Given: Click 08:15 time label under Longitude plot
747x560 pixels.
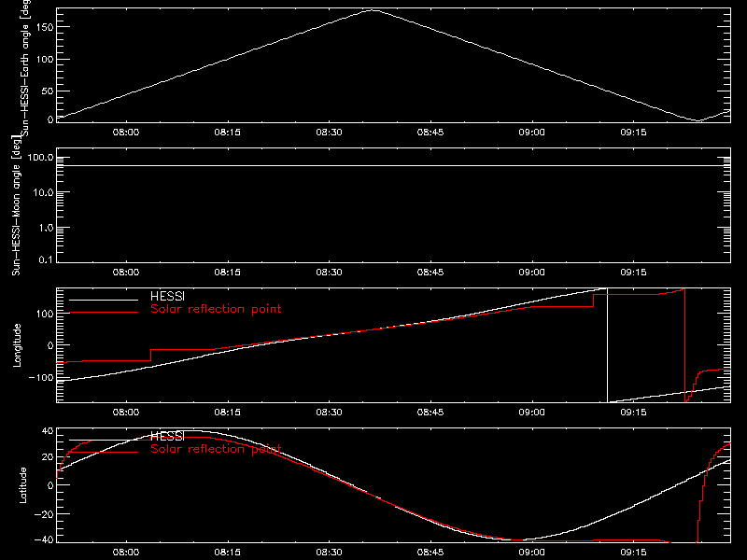Looking at the screenshot, I should pos(227,412).
